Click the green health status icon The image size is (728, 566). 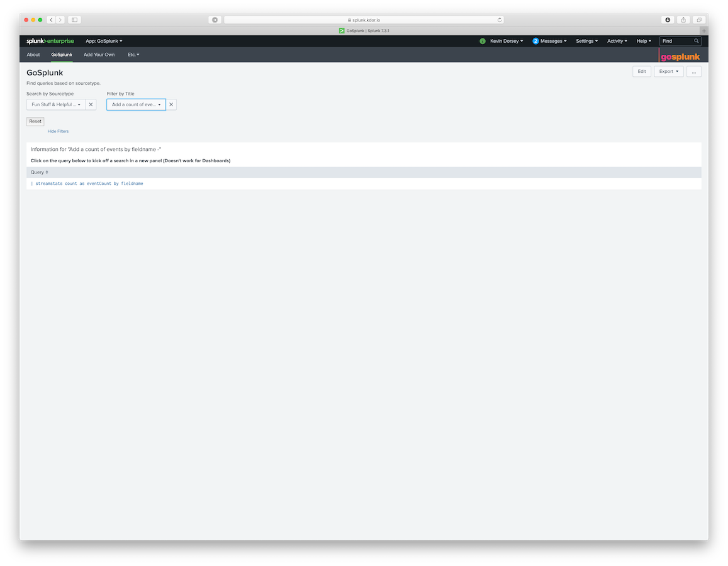click(483, 41)
